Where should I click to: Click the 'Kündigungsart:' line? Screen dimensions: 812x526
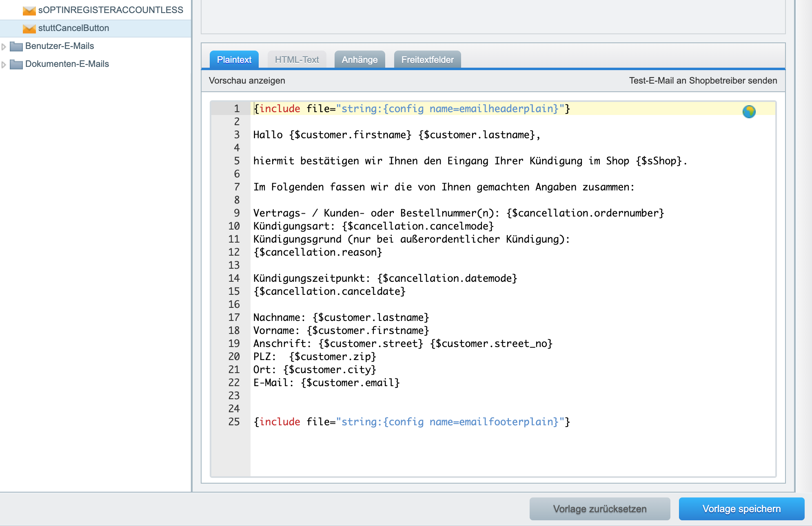point(373,226)
